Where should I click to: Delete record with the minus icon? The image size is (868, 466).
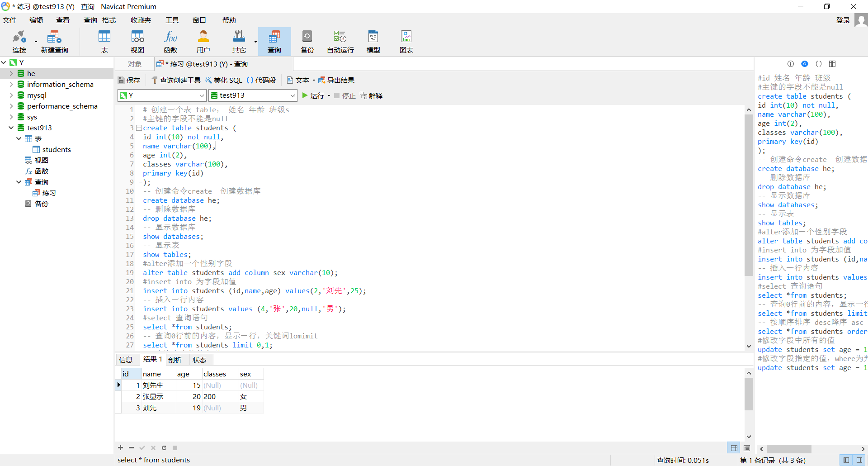click(132, 447)
